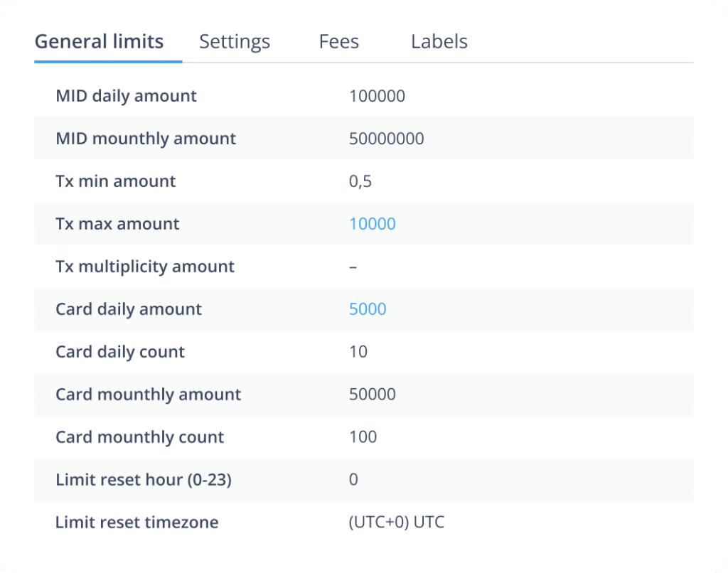Click the MID daily amount value 100000
Image resolution: width=728 pixels, height=573 pixels.
377,96
